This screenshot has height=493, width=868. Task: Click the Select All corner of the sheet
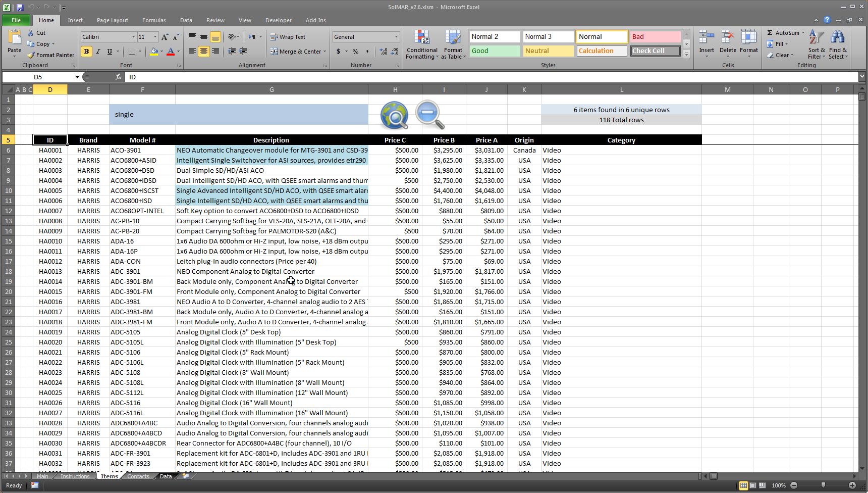point(8,89)
